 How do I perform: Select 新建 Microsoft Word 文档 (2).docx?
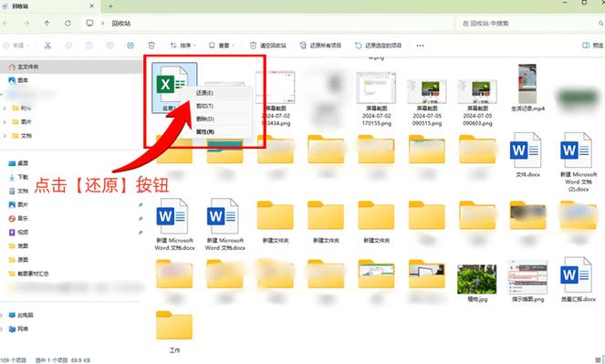click(x=578, y=150)
